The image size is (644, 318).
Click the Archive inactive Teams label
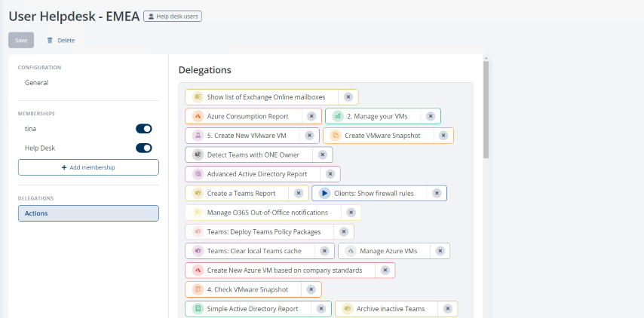click(391, 309)
